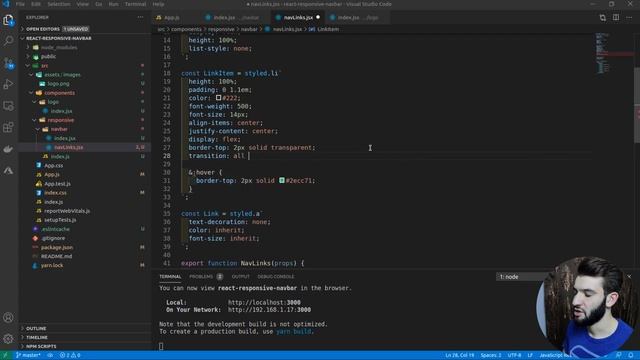Click the open changes compare icon
Screen dimensions: 640x360
[x=602, y=18]
